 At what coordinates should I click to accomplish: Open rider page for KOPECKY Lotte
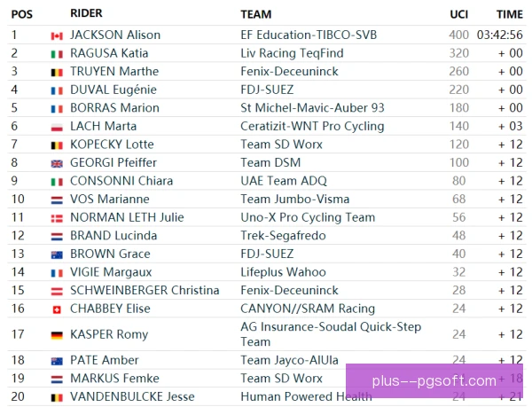point(112,145)
